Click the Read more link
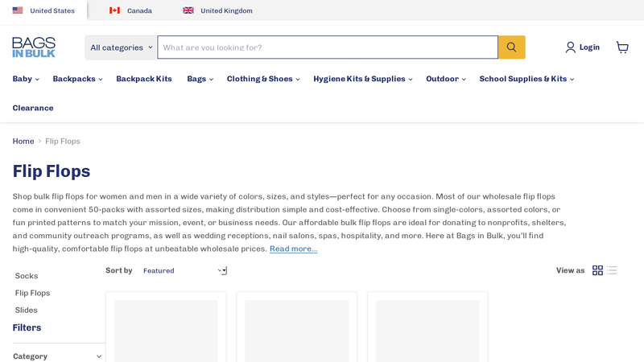644x362 pixels. pos(293,249)
